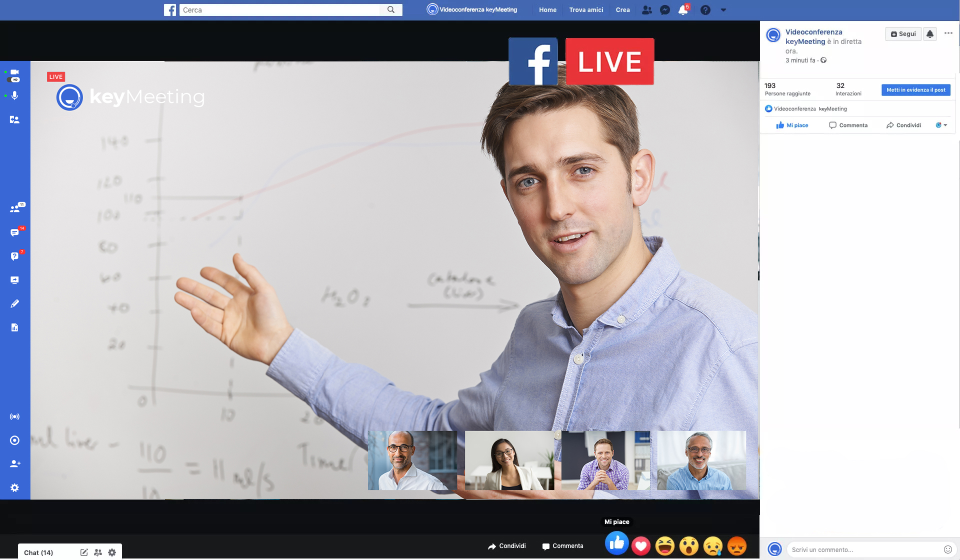Open the chat messages sidebar icon
This screenshot has width=960, height=560.
[x=14, y=232]
